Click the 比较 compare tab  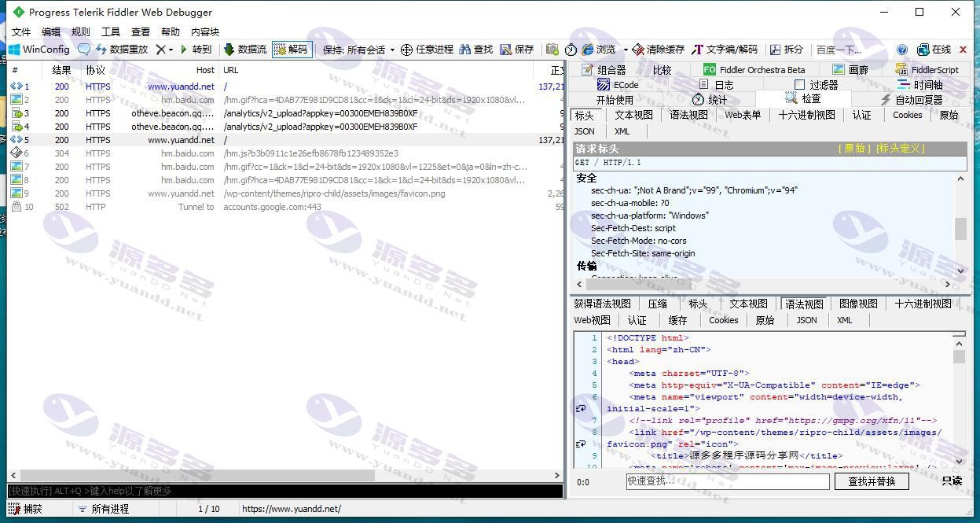tap(663, 69)
